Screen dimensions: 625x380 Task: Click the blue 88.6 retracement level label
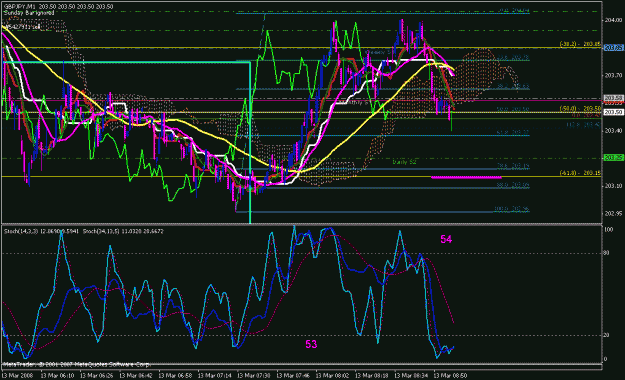(x=513, y=185)
